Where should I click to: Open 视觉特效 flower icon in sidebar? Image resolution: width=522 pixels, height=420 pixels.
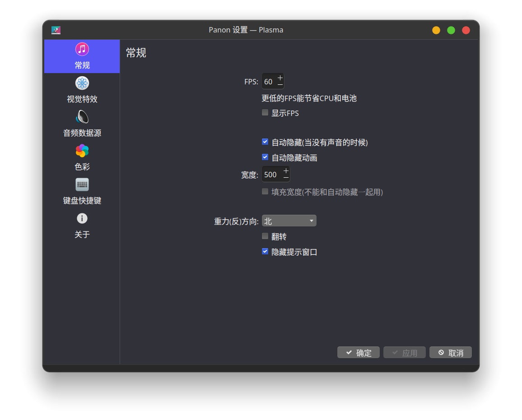coord(82,83)
